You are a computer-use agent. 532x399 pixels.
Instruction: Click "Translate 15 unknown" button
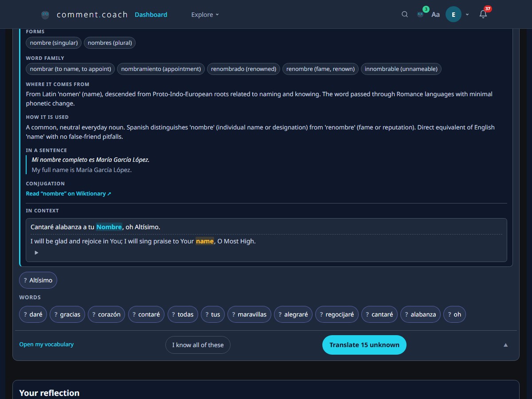pos(364,345)
